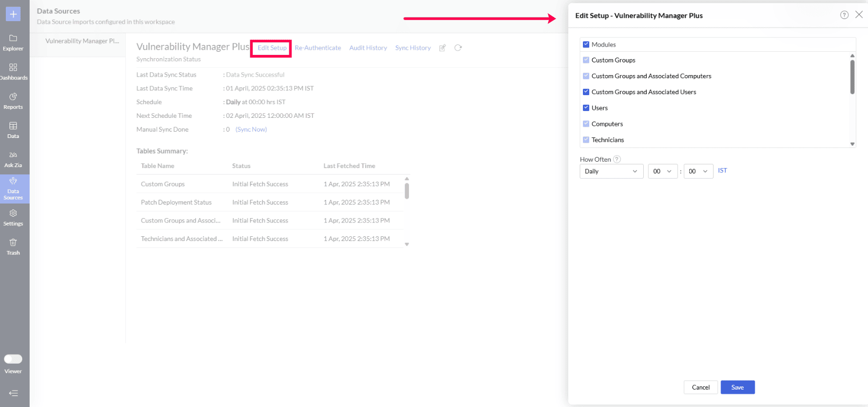View Sync History

point(413,48)
